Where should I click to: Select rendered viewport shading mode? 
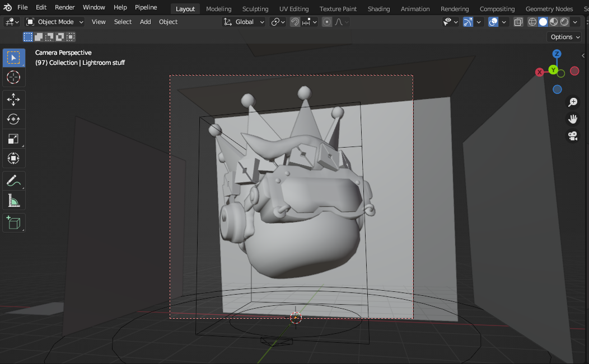[564, 22]
